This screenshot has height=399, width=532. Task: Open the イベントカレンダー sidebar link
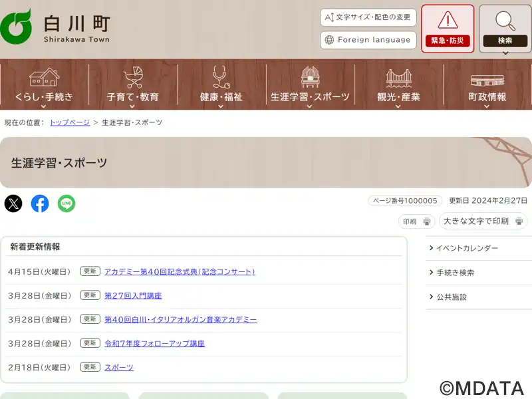467,248
